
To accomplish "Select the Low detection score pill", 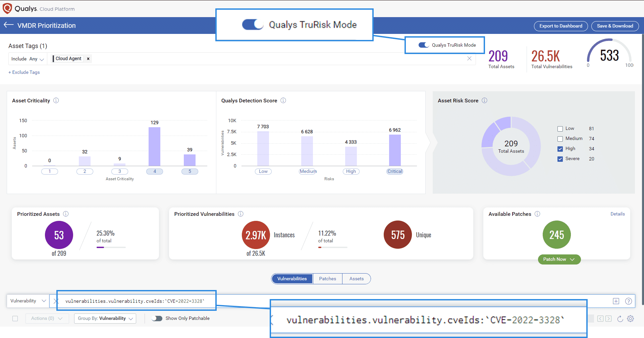I will pyautogui.click(x=263, y=171).
